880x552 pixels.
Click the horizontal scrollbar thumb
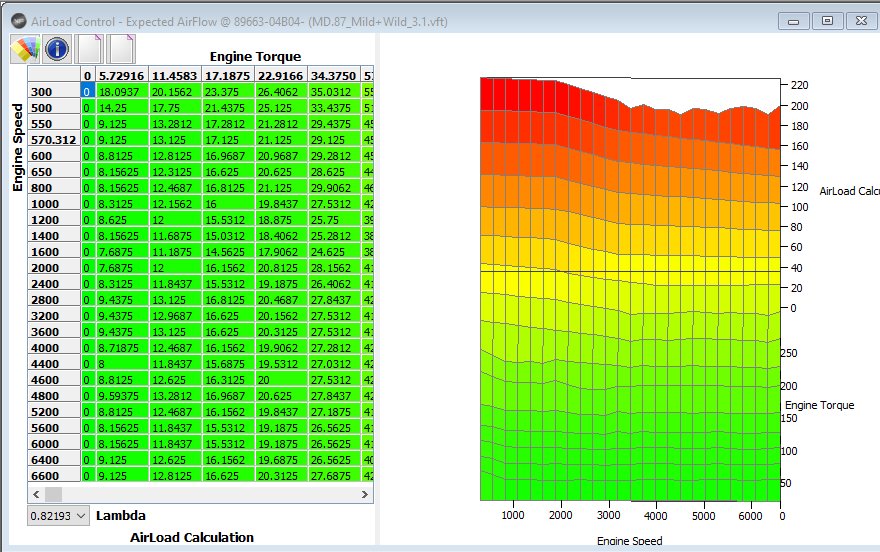point(53,494)
